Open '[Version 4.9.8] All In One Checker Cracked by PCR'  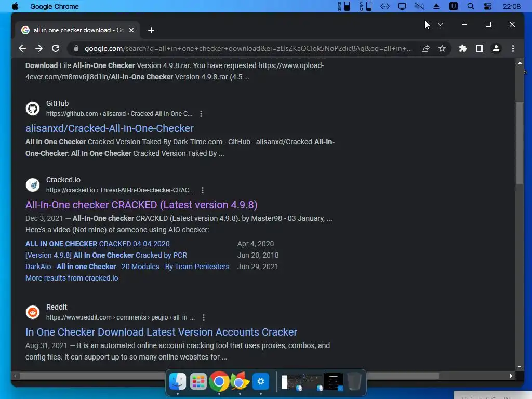click(106, 255)
